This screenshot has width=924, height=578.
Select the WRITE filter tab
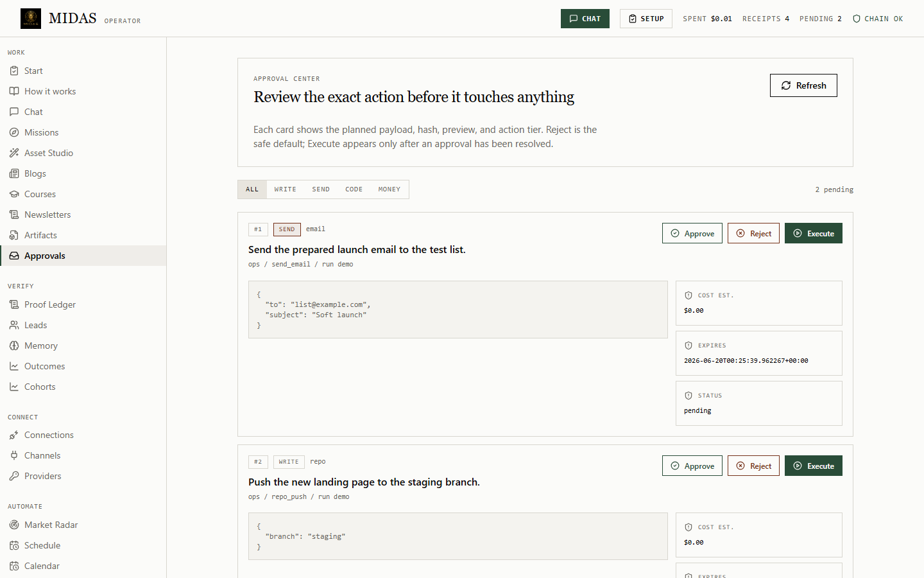tap(286, 189)
